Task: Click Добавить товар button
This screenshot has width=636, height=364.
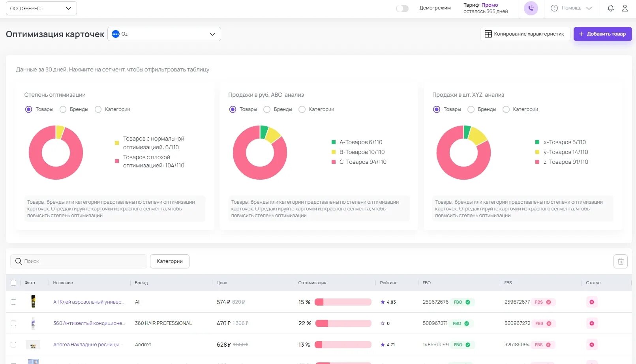Action: pos(602,34)
